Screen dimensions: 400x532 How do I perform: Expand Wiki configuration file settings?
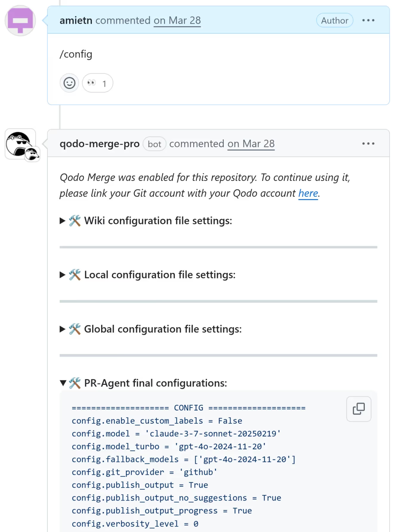pos(146,221)
